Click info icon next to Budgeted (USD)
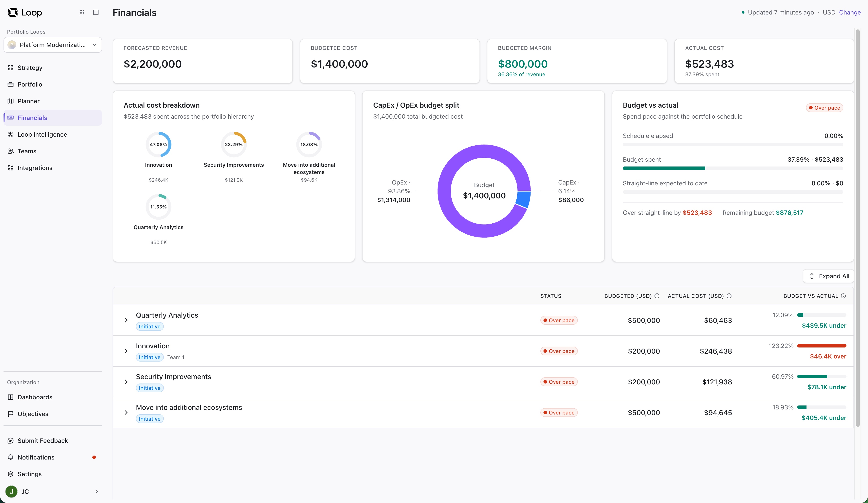The width and height of the screenshot is (868, 503). pyautogui.click(x=657, y=296)
